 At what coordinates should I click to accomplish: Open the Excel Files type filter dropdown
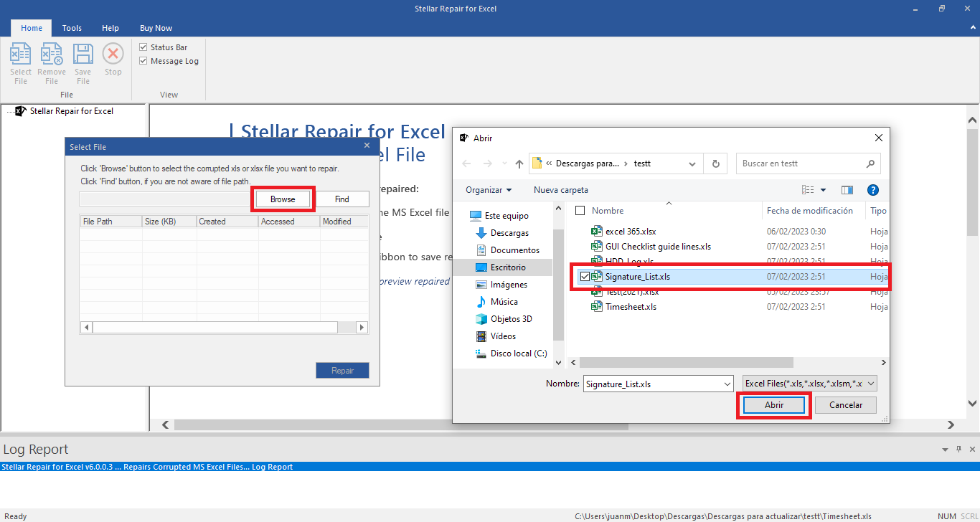[810, 384]
